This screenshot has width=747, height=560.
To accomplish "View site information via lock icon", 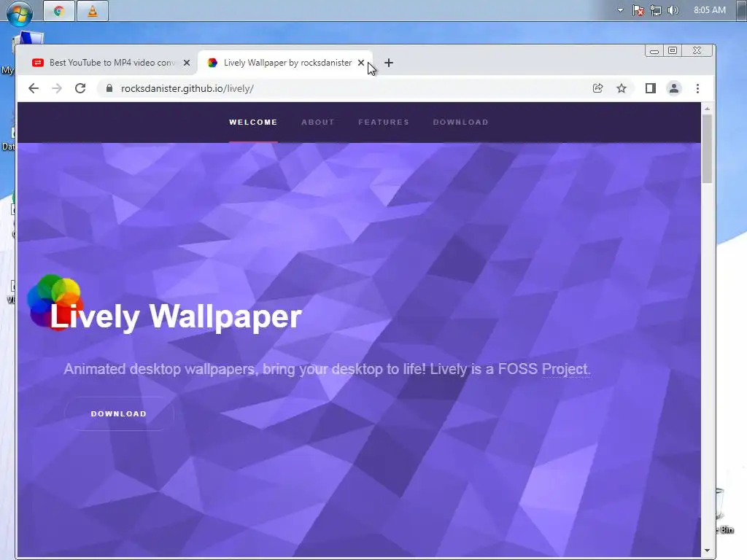I will [x=109, y=88].
